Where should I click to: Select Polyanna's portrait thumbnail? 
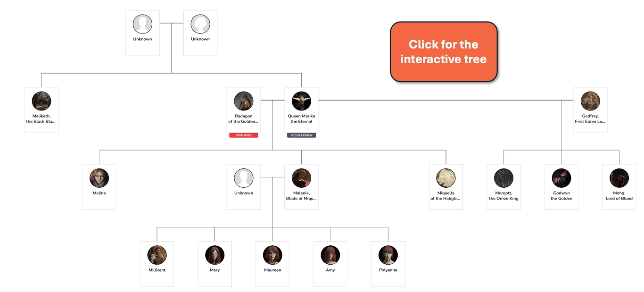[388, 255]
